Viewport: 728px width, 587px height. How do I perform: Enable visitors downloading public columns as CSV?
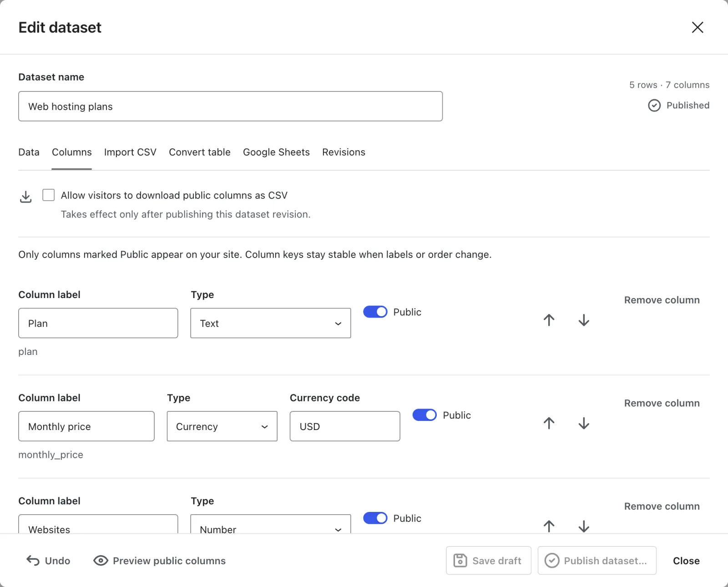[x=48, y=195]
